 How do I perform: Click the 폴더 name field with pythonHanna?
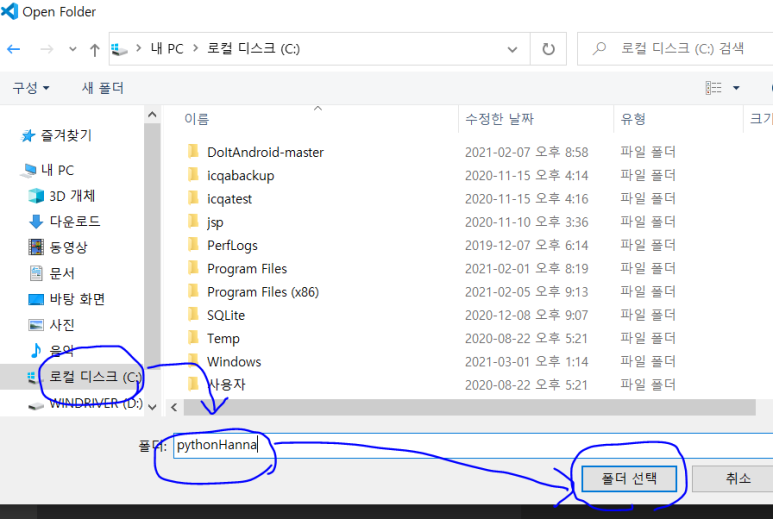[473, 446]
